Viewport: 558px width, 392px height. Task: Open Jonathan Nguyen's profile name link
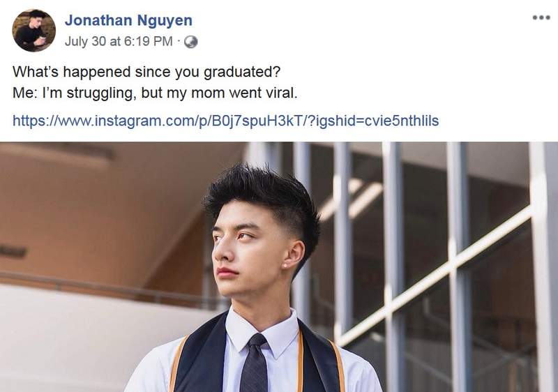point(128,21)
